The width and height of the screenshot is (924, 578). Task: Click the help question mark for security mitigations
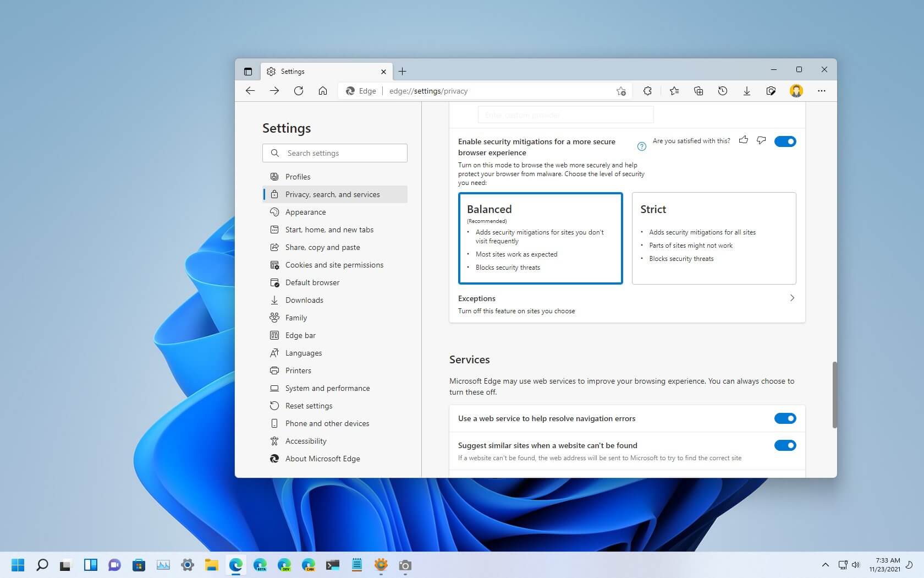[642, 146]
